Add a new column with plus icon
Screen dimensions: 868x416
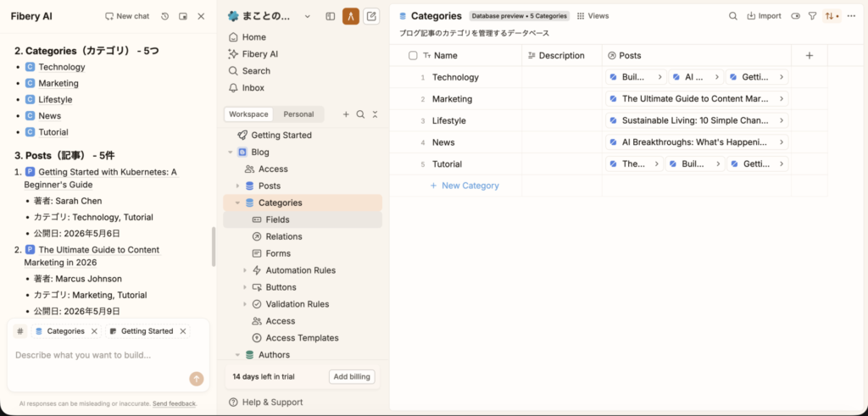810,55
